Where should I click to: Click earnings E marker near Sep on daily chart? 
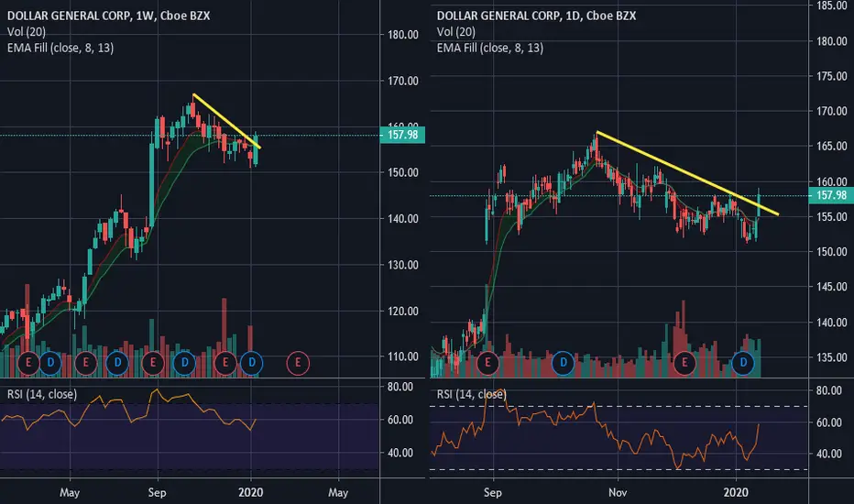click(487, 363)
